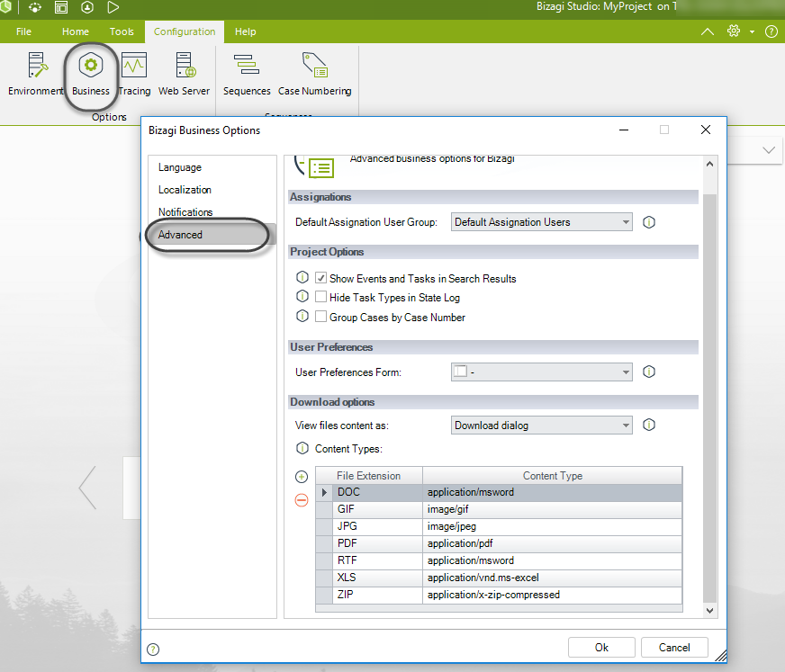Confirm the dialog with Ok
The image size is (785, 672).
(x=601, y=648)
